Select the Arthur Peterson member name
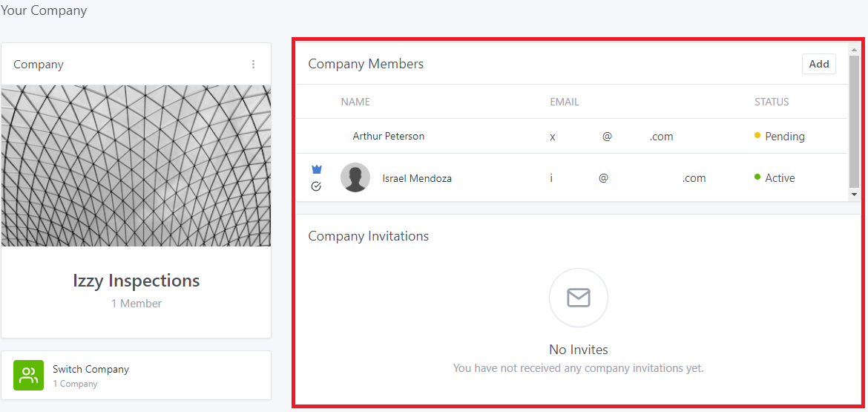 tap(389, 137)
